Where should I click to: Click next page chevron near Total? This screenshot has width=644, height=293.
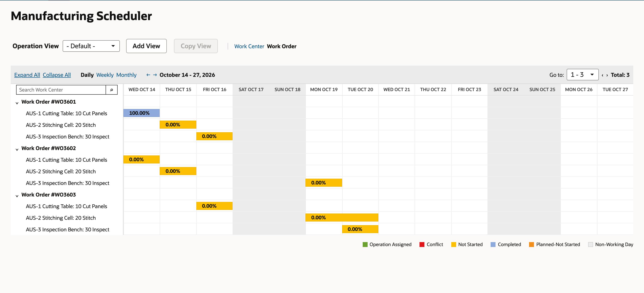(607, 75)
